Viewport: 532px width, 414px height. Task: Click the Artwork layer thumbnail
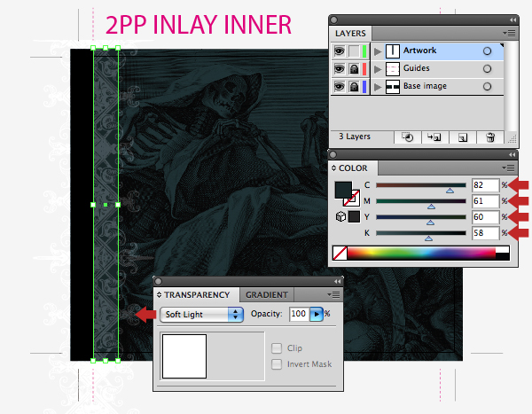point(393,51)
